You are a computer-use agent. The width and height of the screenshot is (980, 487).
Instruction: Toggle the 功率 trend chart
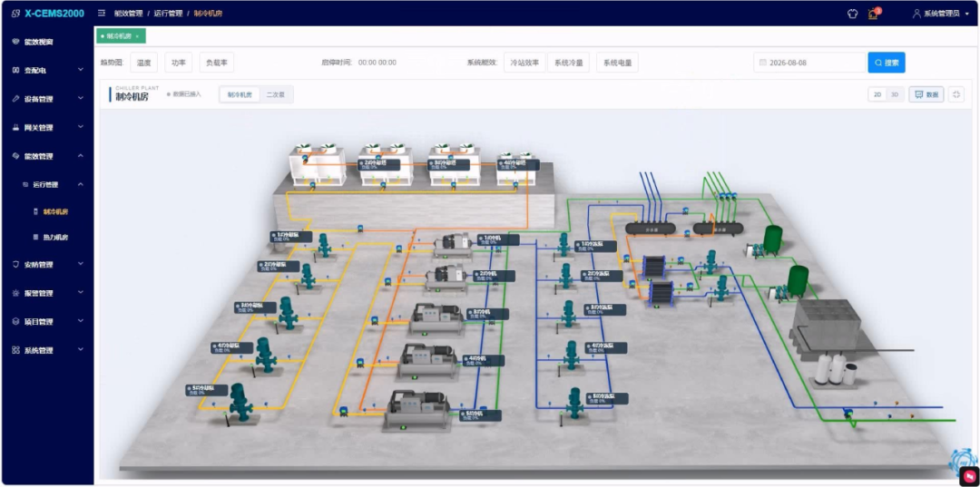[x=179, y=63]
